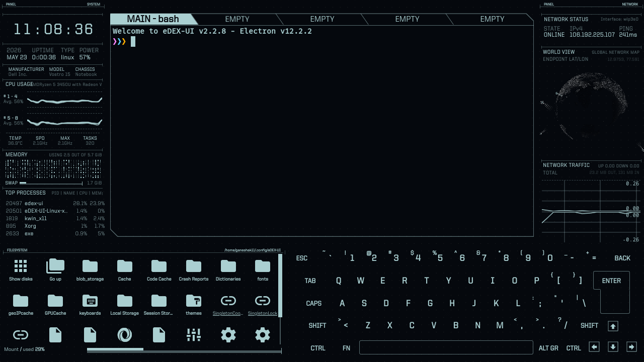Click the SWAP memory usage bar
This screenshot has height=362, width=644.
point(51,183)
